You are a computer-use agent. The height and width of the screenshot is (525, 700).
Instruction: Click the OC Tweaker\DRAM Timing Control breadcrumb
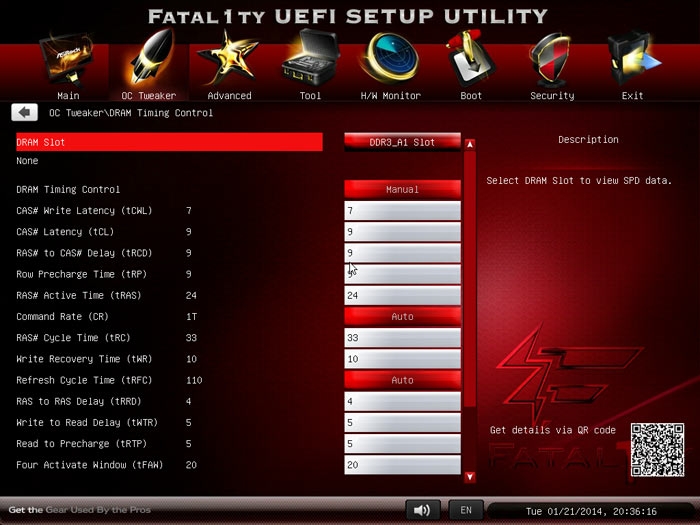(131, 113)
